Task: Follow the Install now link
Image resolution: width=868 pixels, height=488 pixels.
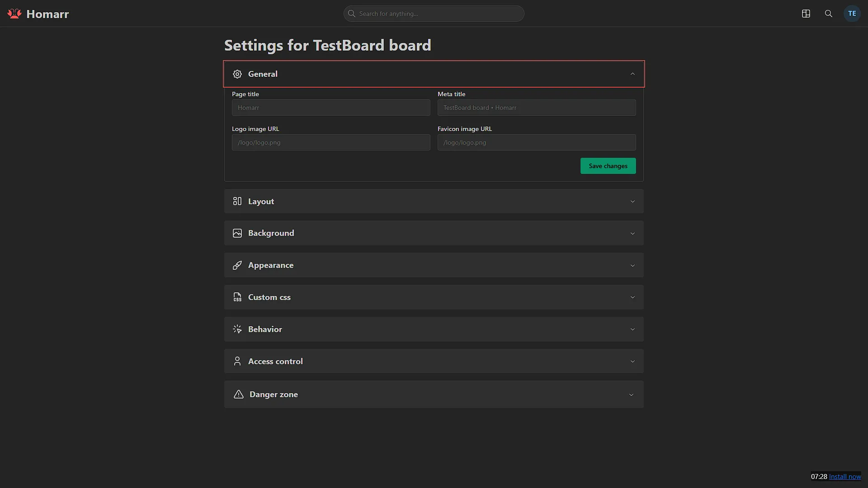Action: pos(845,477)
